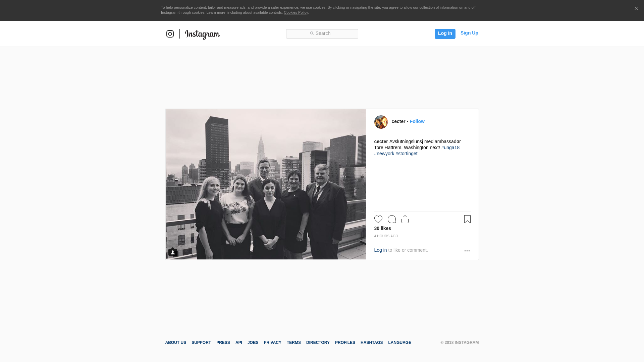Image resolution: width=644 pixels, height=362 pixels.
Task: Share post using the share icon
Action: [405, 219]
